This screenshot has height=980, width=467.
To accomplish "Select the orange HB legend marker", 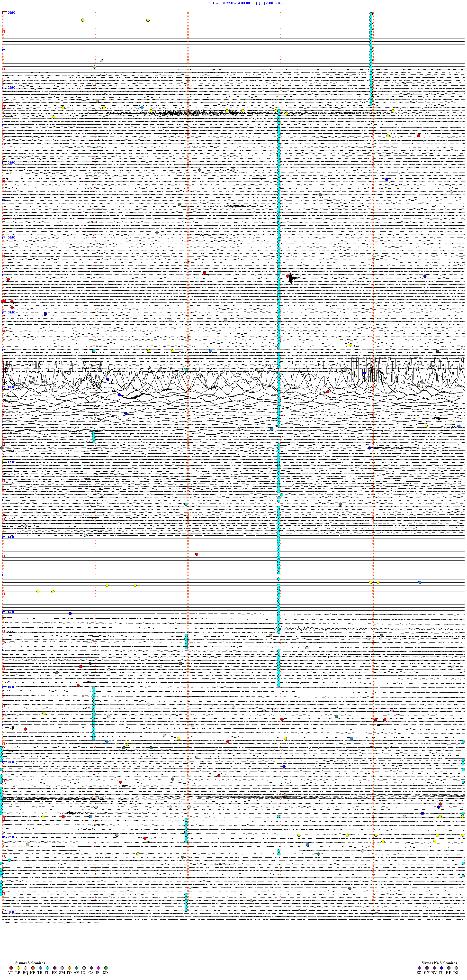I will point(33,967).
